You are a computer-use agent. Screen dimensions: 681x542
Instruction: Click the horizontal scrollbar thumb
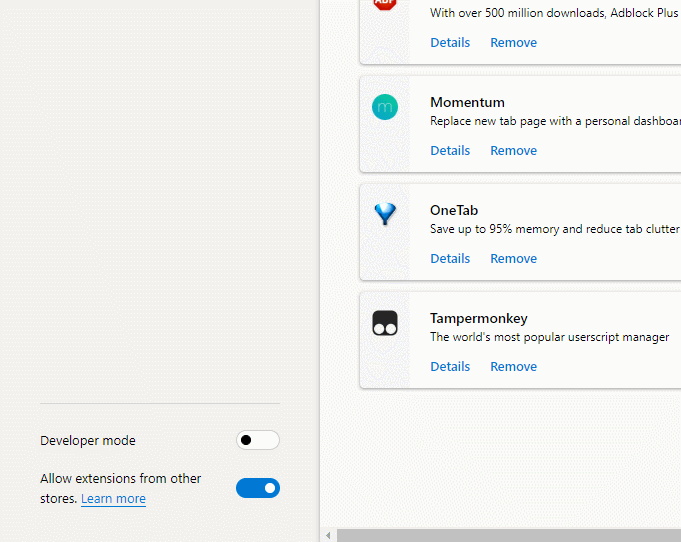point(509,535)
